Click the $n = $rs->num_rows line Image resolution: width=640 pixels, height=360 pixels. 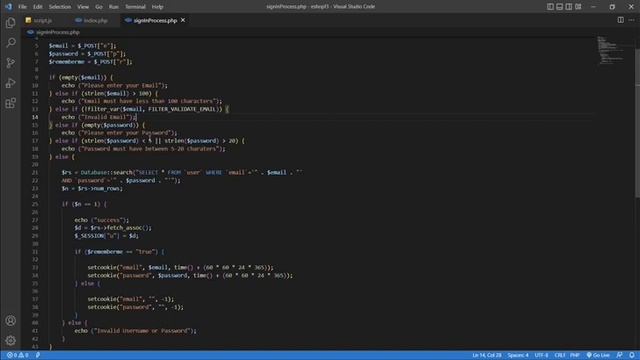[92, 189]
